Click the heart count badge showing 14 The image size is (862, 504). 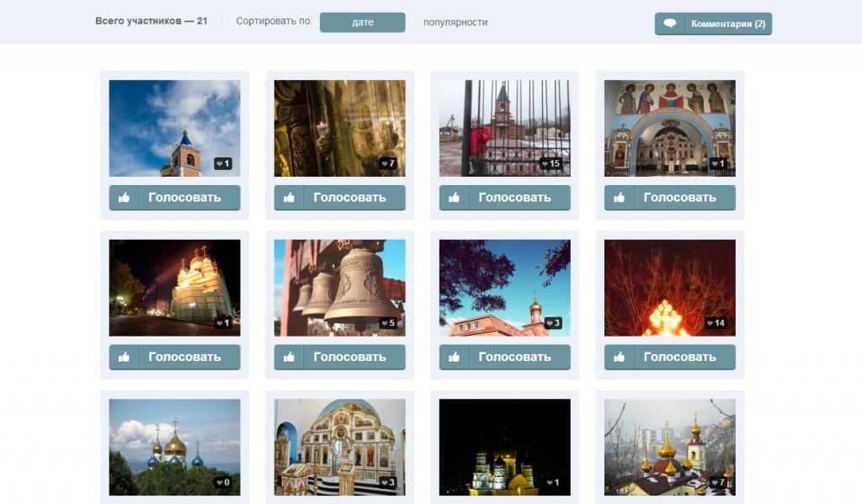tap(716, 323)
